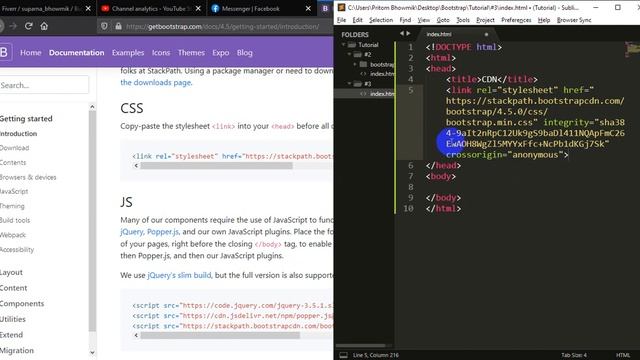
Task: Collapse the #2 folder in sidebar
Action: 350,54
